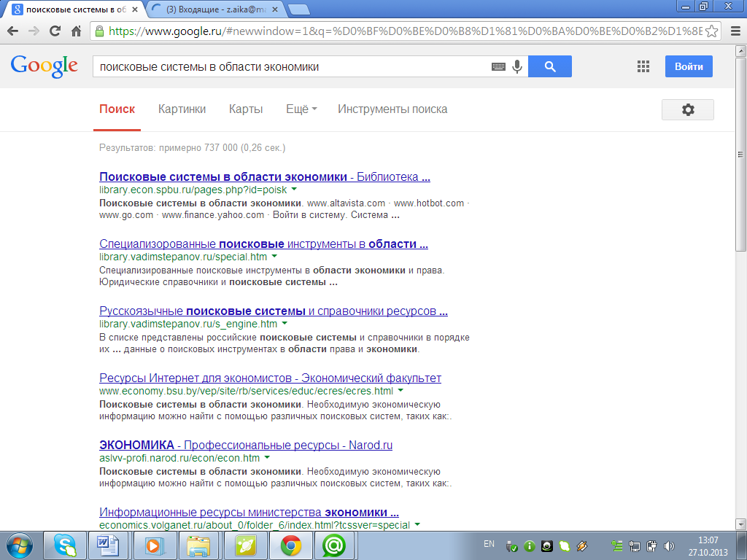Open the green planet app on the taskbar
This screenshot has height=560, width=747.
245,545
